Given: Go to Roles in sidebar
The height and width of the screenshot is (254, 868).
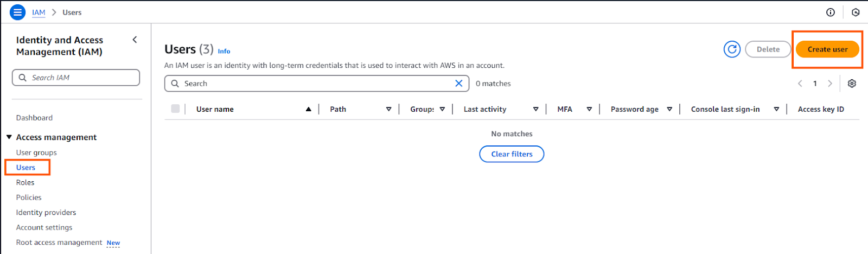Looking at the screenshot, I should (x=25, y=182).
